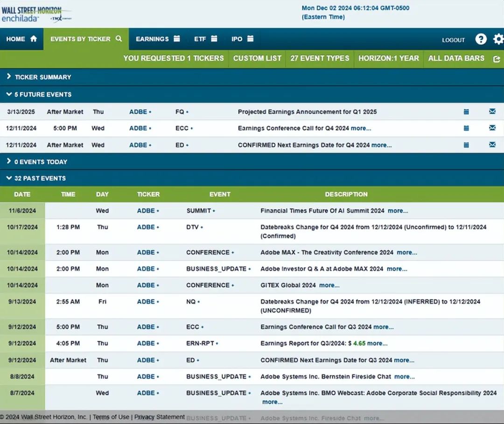This screenshot has height=424, width=504.
Task: Click the Horizon: 1 Year option
Action: pos(388,58)
